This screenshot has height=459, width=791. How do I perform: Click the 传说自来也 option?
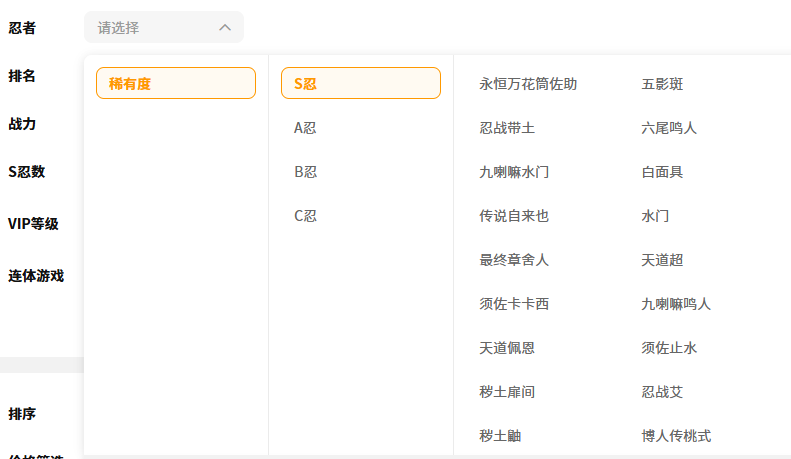[514, 216]
